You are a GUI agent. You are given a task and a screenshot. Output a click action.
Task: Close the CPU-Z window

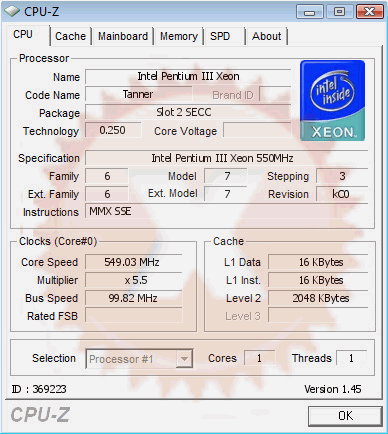tap(369, 12)
